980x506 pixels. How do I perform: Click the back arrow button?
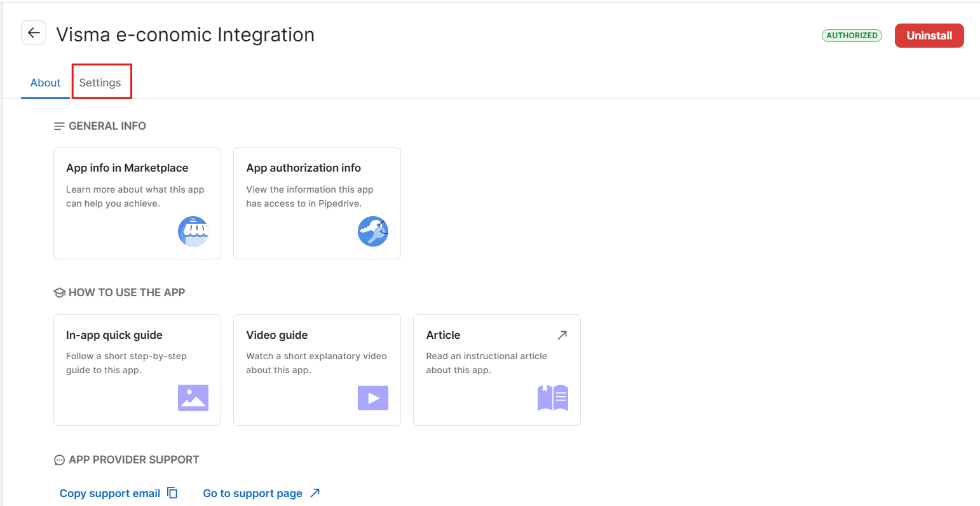tap(34, 33)
